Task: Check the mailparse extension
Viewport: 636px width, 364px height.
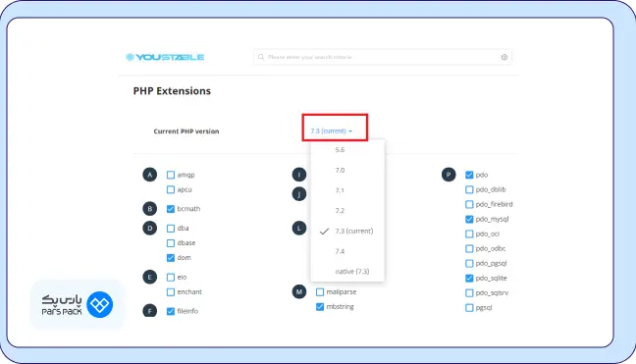Action: (320, 291)
